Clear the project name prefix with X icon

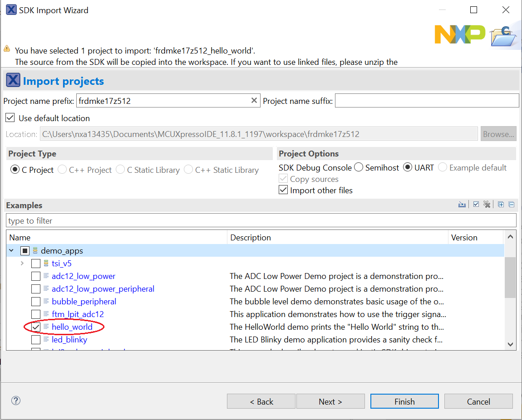(x=254, y=101)
